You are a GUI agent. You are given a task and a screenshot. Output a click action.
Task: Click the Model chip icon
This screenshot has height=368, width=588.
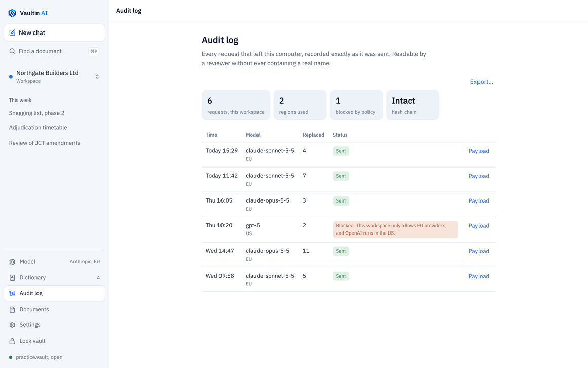pyautogui.click(x=12, y=262)
